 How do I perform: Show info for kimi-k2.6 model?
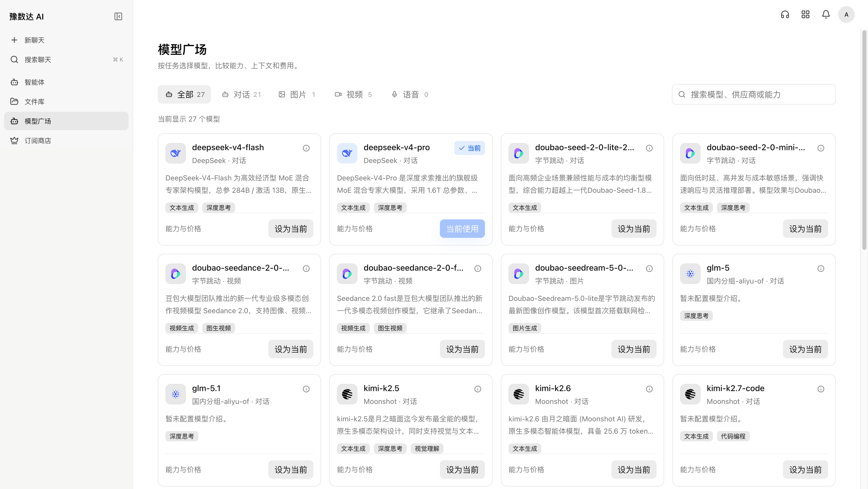pyautogui.click(x=649, y=389)
